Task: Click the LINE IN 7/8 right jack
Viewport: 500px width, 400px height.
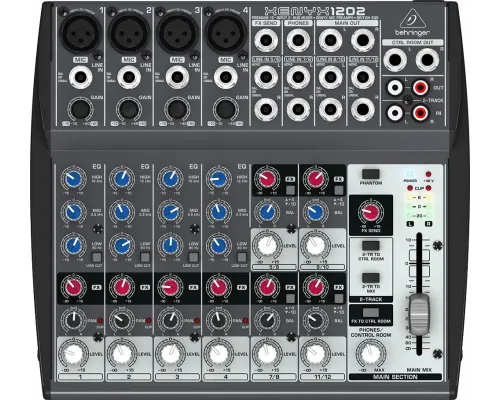Action: pos(298,110)
